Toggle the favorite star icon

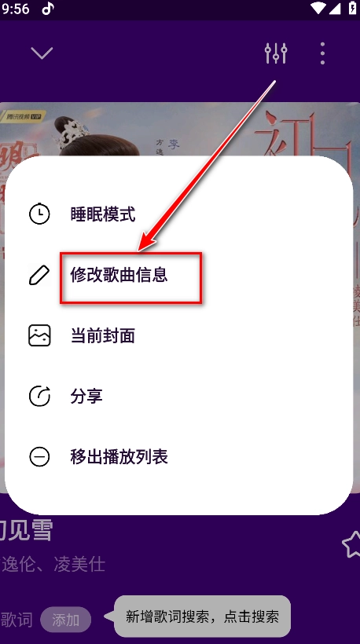pos(351,544)
